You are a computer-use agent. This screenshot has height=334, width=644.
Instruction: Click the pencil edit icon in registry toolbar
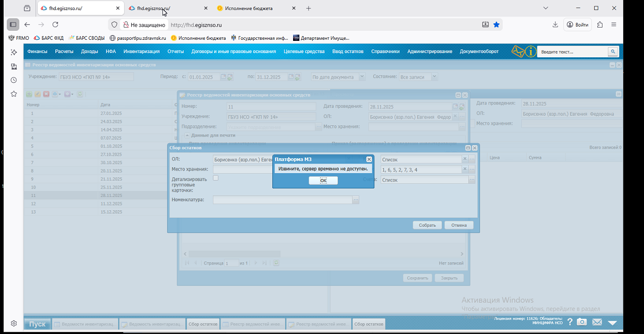[38, 94]
